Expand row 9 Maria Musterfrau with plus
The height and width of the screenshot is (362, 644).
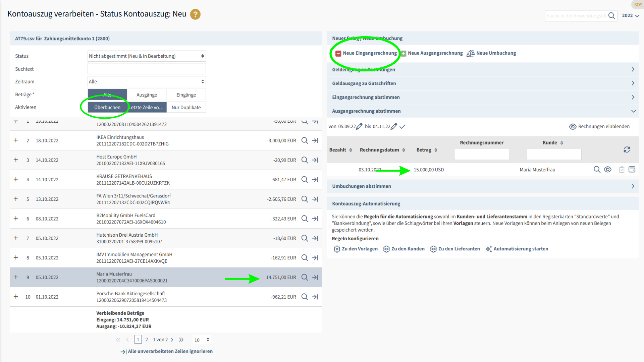pyautogui.click(x=16, y=277)
